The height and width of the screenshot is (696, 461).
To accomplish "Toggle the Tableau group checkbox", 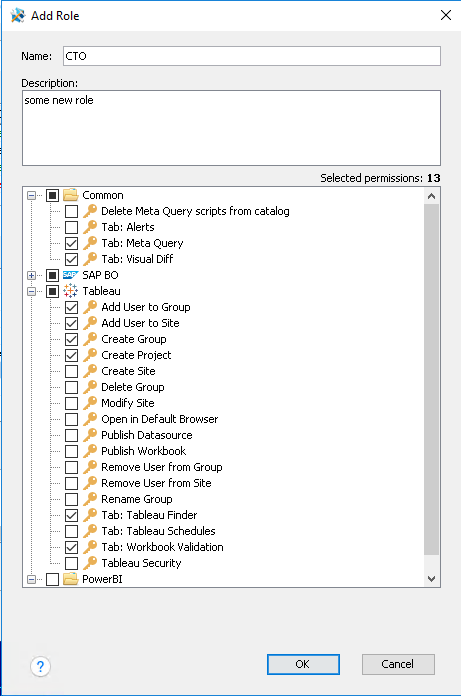I will [52, 291].
